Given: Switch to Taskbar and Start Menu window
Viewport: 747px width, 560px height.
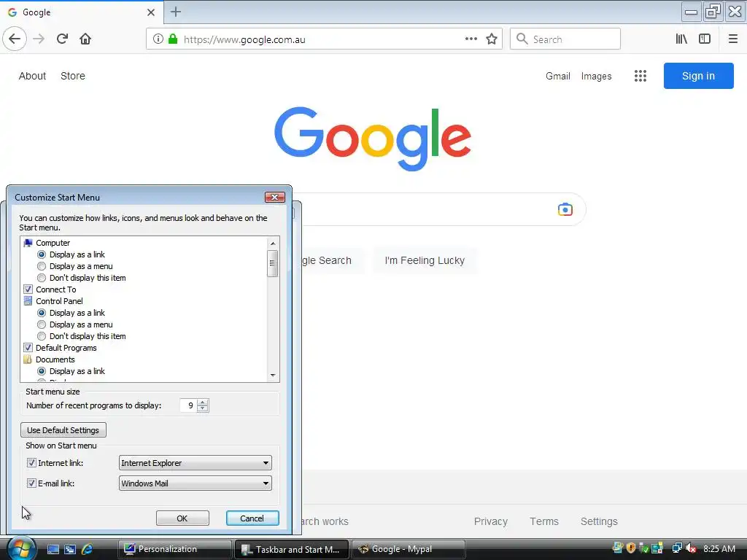Looking at the screenshot, I should [292, 549].
